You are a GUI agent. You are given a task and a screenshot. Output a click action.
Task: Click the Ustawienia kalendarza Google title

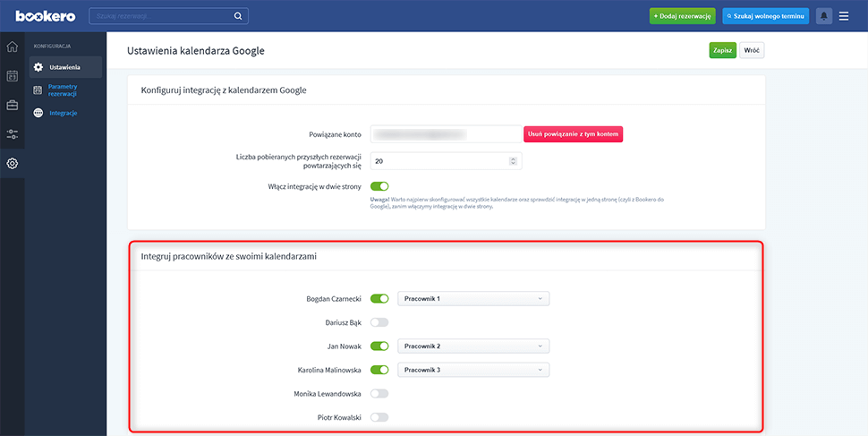coord(196,51)
